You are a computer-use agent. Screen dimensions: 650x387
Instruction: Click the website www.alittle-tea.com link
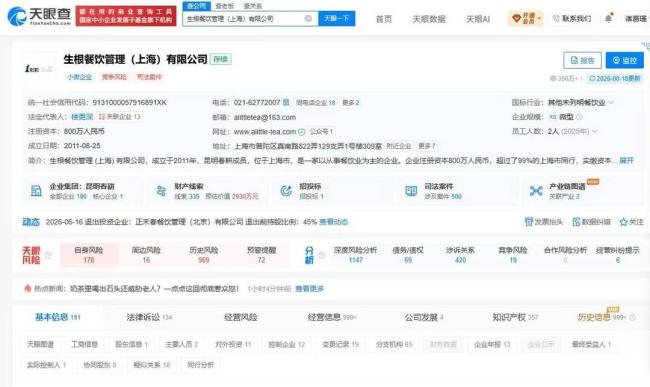265,132
